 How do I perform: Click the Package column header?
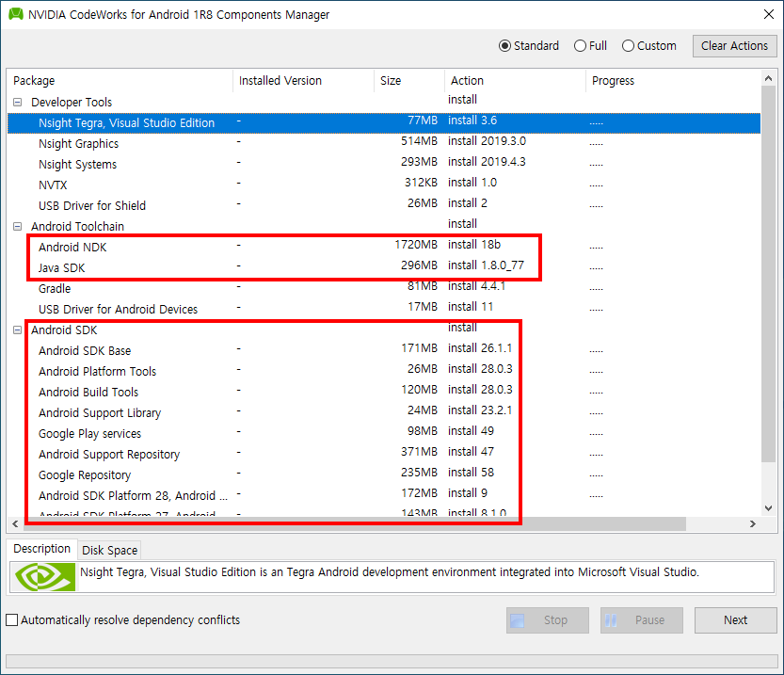pos(120,81)
